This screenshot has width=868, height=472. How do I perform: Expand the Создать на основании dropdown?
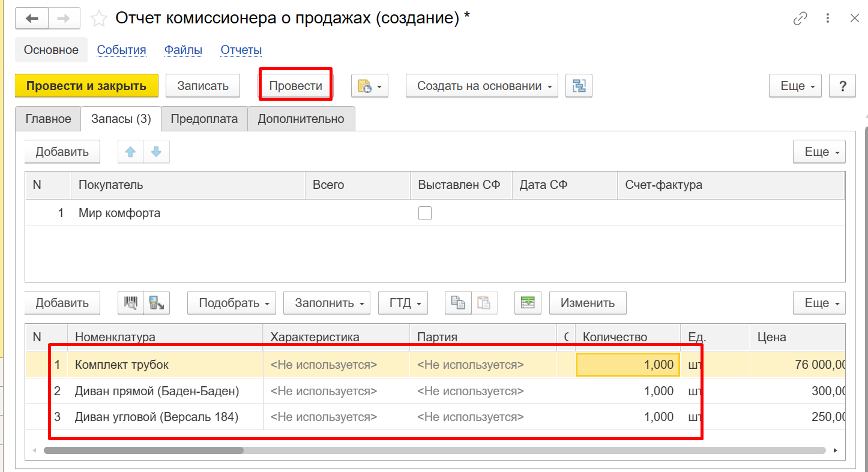pyautogui.click(x=482, y=86)
